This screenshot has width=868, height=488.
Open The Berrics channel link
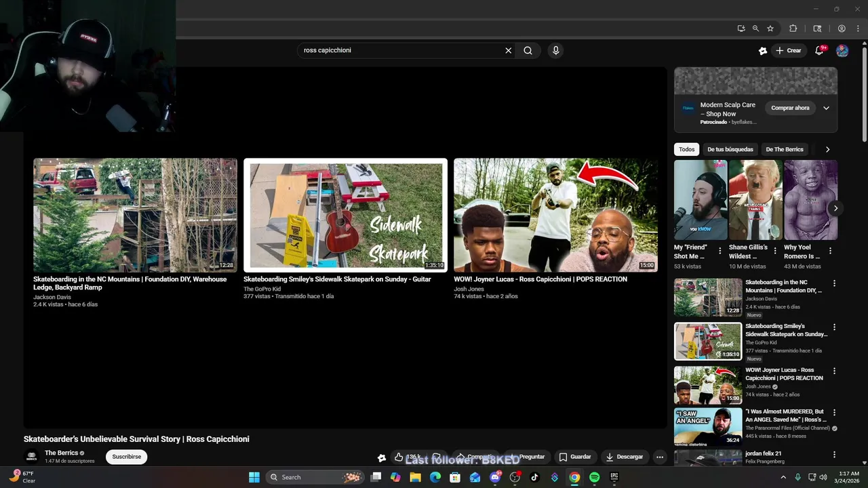tap(60, 453)
